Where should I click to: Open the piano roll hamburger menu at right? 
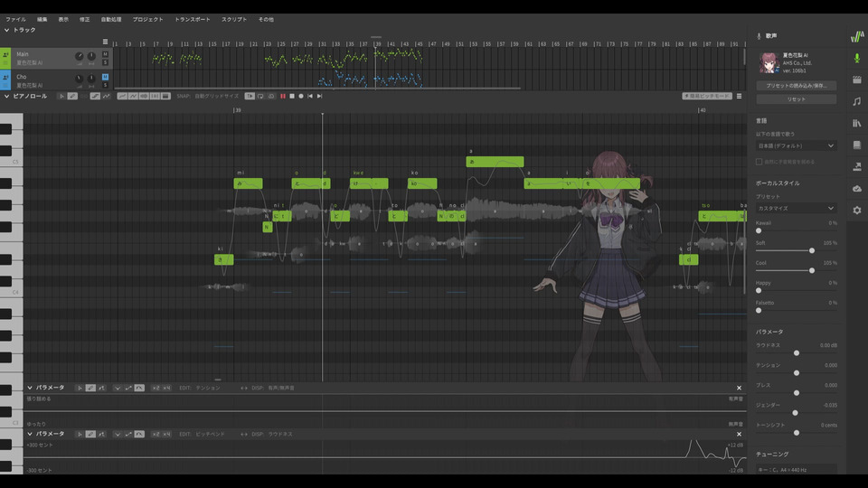click(739, 97)
